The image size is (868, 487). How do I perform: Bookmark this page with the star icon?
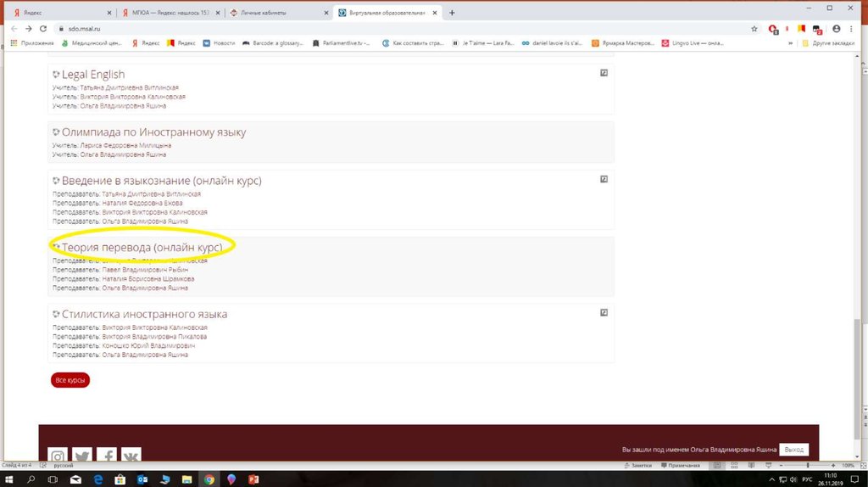coord(754,28)
